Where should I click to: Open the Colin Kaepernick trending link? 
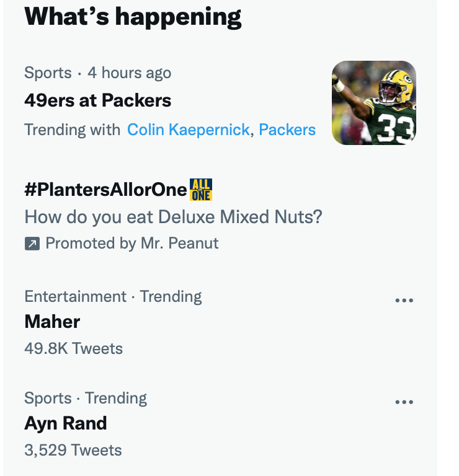pos(188,130)
